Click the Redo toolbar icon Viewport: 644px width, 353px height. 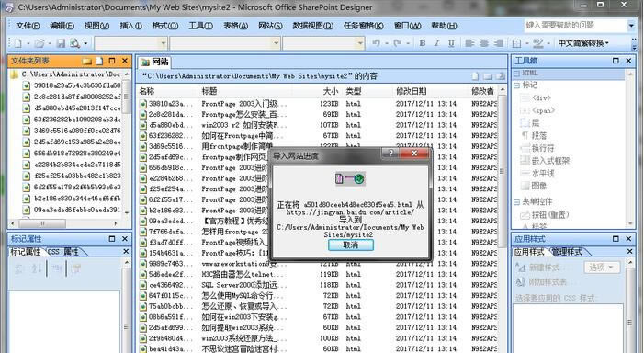[x=397, y=43]
